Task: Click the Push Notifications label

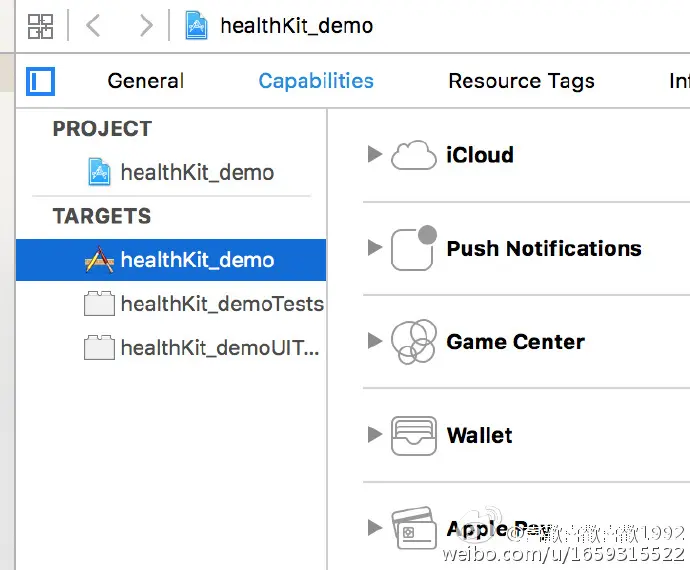Action: pyautogui.click(x=544, y=248)
